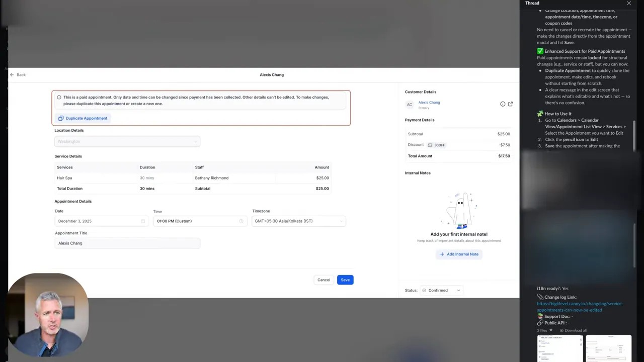Click the Bethany Richmond staff cell
Screen dimensions: 644x362
(x=212, y=178)
